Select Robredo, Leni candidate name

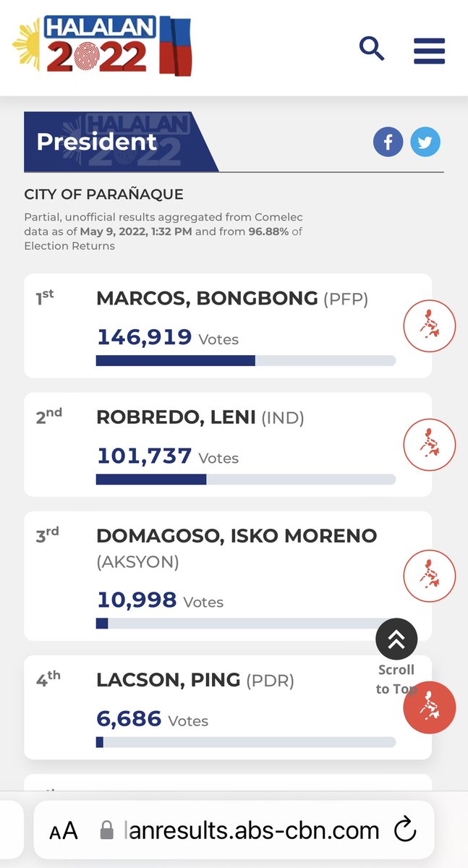pos(176,417)
